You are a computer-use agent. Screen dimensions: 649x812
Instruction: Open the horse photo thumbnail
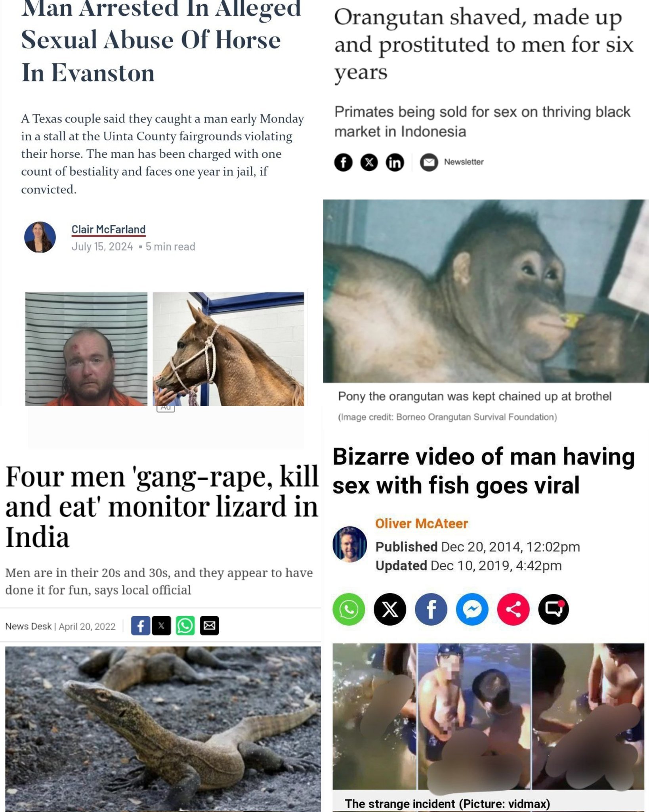(229, 349)
